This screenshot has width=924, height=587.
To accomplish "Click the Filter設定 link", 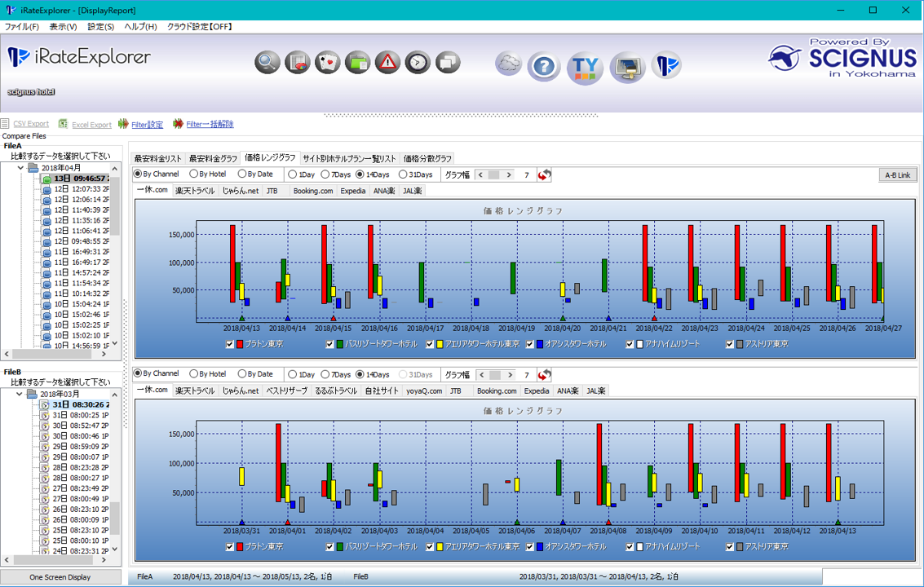I will tap(147, 125).
